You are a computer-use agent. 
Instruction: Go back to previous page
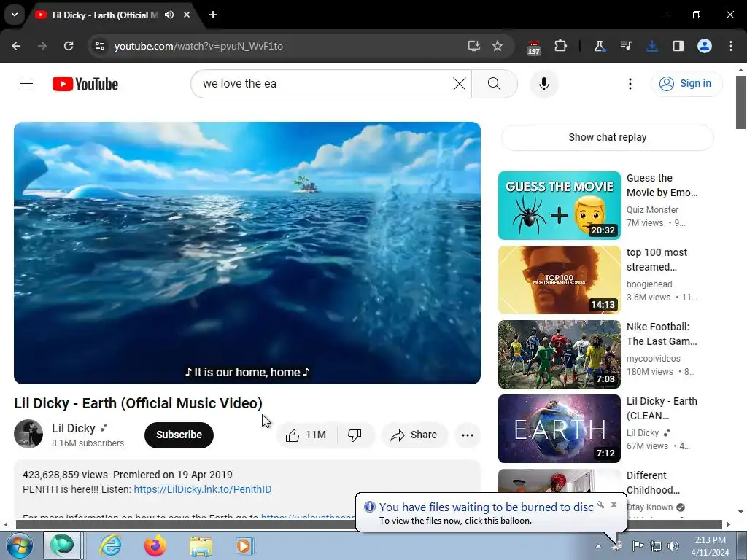pos(16,46)
